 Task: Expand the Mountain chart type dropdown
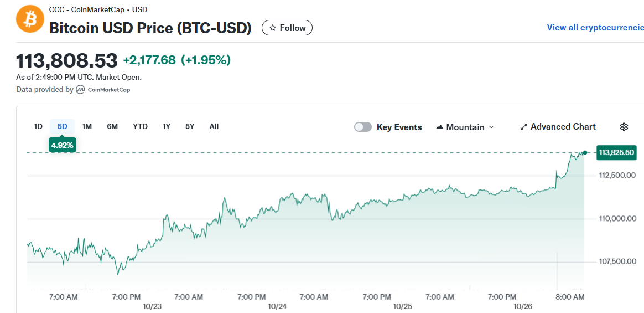(x=465, y=127)
